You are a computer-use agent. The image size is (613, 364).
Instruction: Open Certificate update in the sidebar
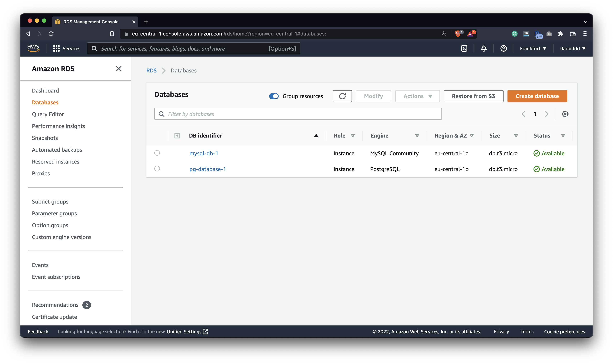pyautogui.click(x=55, y=317)
